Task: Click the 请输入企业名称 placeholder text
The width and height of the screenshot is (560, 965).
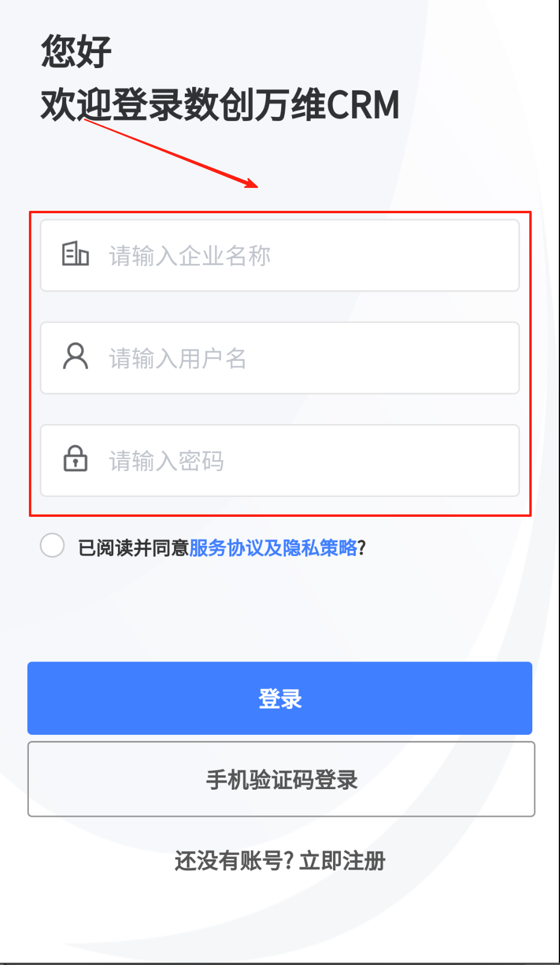Action: (x=190, y=255)
